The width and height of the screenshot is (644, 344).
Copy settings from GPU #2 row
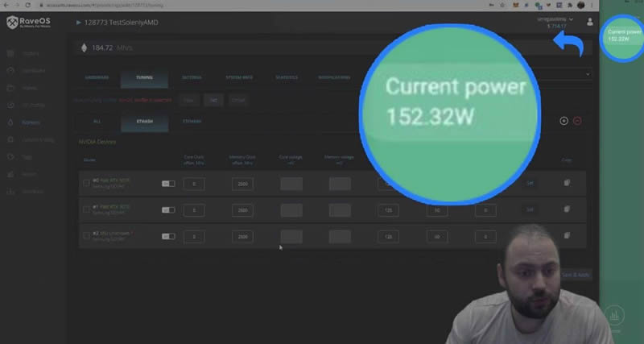567,235
